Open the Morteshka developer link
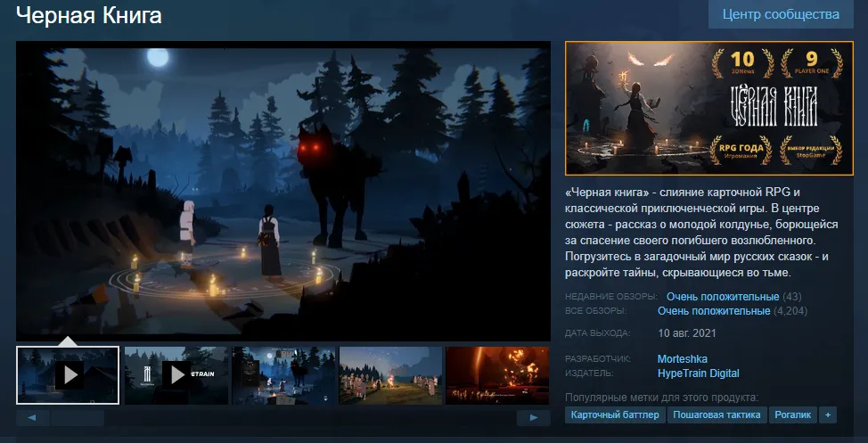This screenshot has height=443, width=868. (682, 359)
